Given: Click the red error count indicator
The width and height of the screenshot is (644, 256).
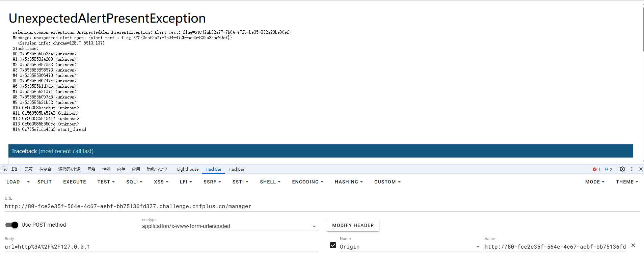Looking at the screenshot, I should click(596, 169).
